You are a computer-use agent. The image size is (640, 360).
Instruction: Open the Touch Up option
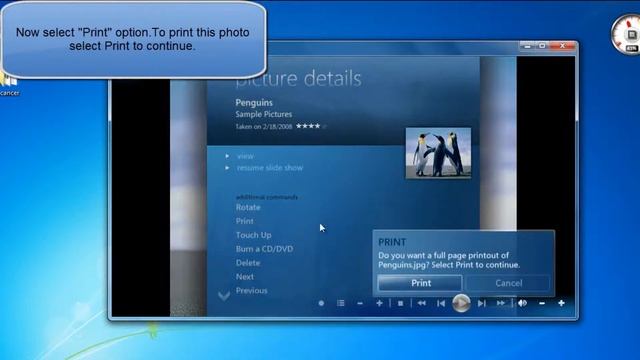[253, 235]
